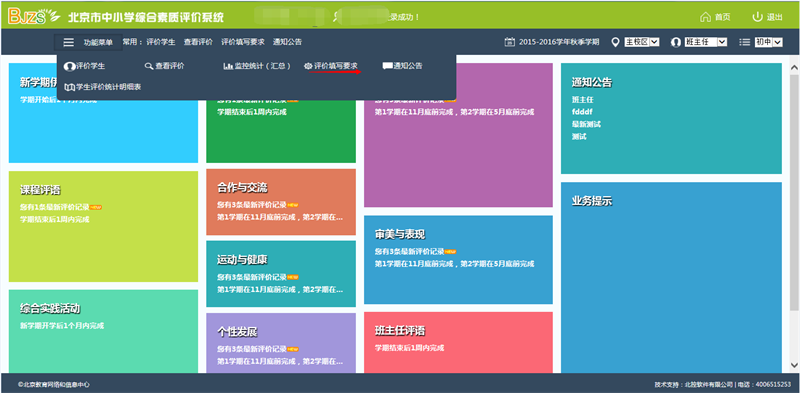Click the user avatar icon beside 班主任
The width and height of the screenshot is (800, 393).
676,42
